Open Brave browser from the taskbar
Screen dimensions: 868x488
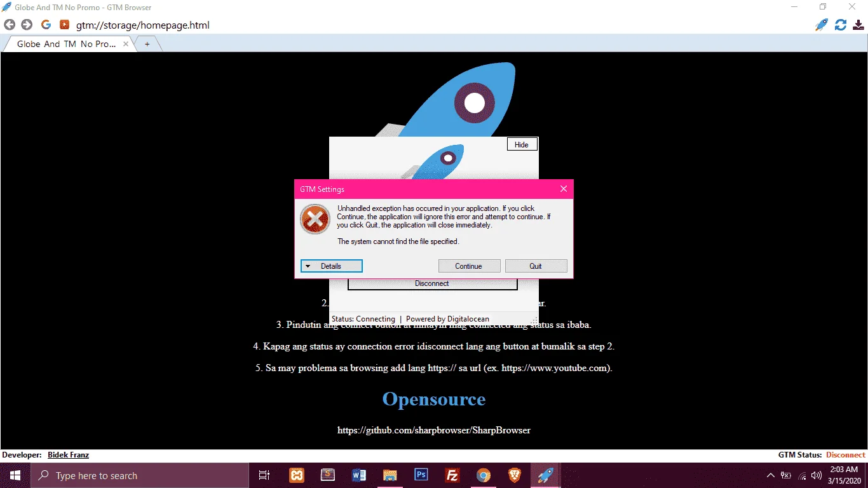(515, 475)
